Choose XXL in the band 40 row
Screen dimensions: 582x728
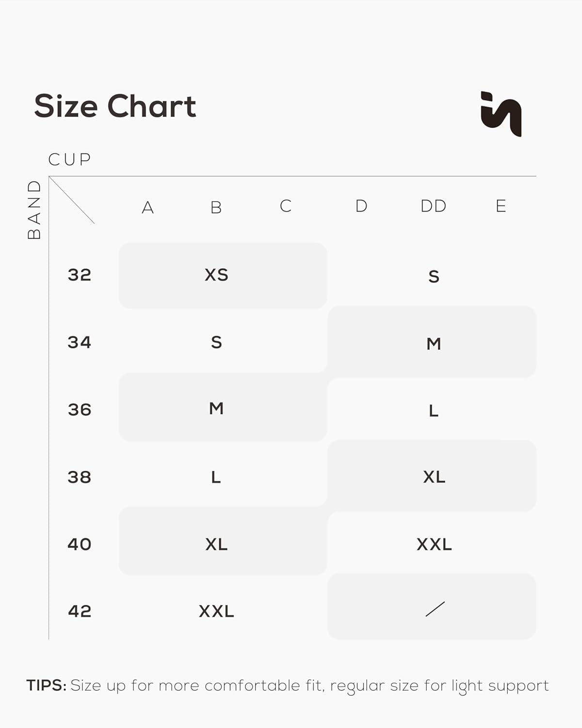434,545
